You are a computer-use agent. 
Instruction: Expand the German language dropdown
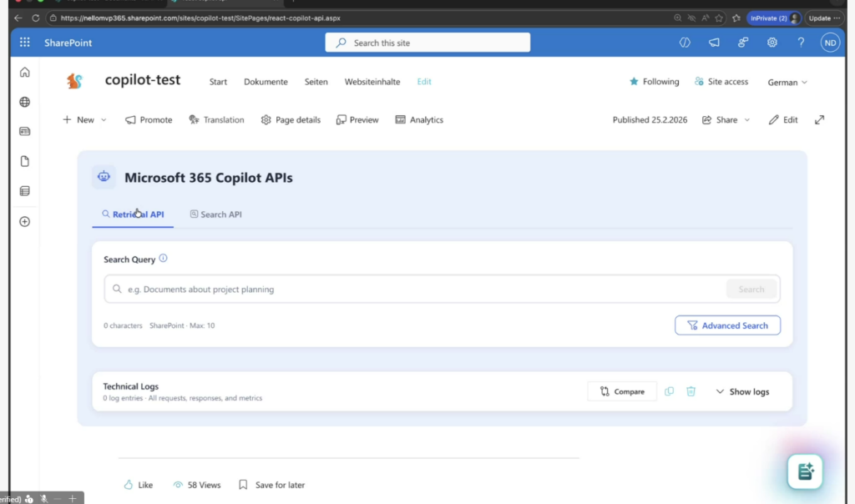(787, 83)
